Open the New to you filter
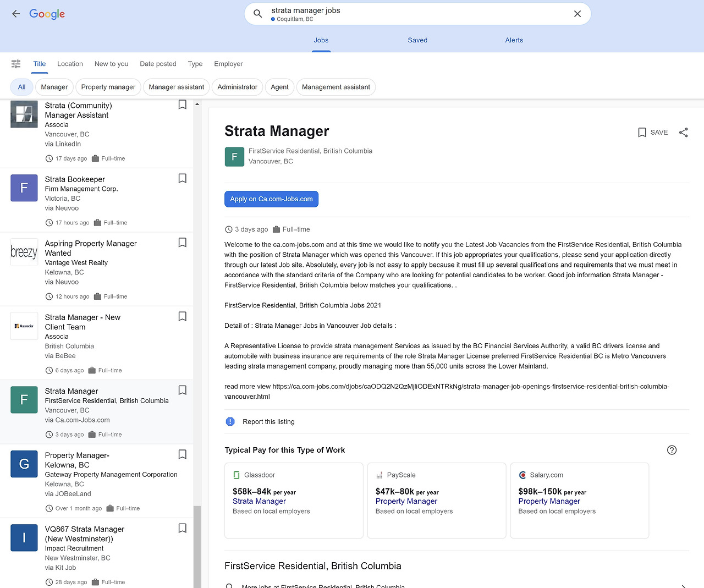Screen dimensions: 704x588 pos(111,64)
